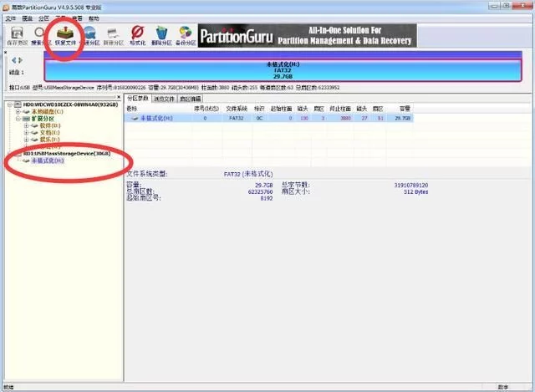Click the 0C identifier cell in the table row
535x392 pixels.
tap(259, 118)
